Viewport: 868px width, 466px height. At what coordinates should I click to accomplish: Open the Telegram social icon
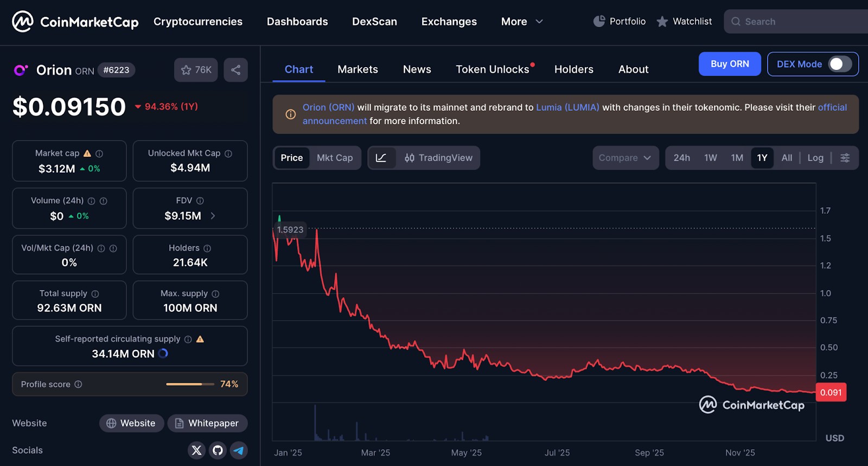[x=239, y=450]
